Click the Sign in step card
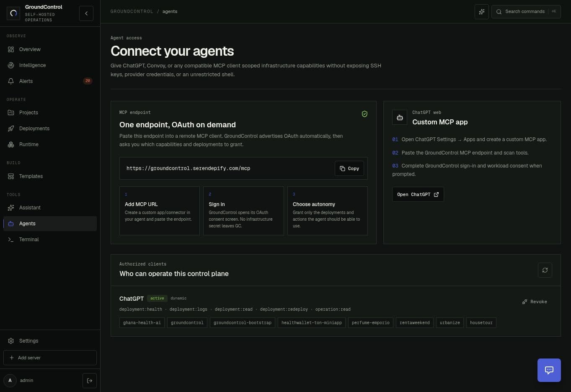This screenshot has height=392, width=571. pyautogui.click(x=243, y=211)
